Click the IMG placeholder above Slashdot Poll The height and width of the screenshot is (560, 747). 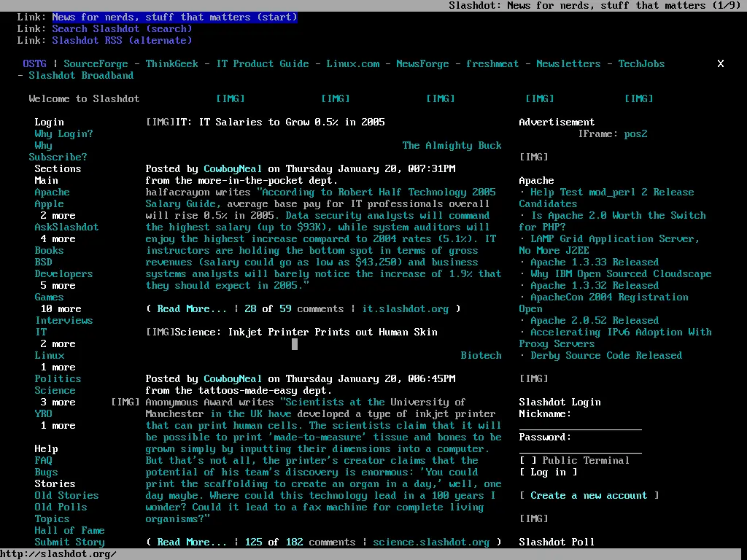[533, 518]
